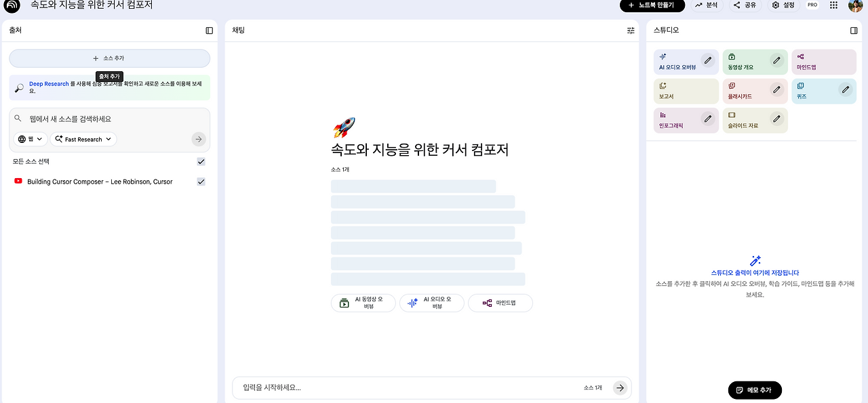Select the 모든 소스 선택 checkbox

[201, 162]
